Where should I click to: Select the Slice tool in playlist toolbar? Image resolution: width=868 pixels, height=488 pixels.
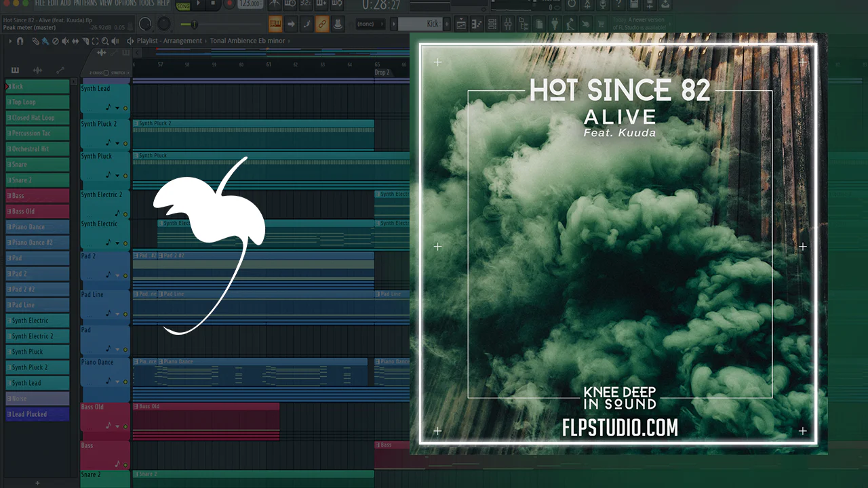84,41
